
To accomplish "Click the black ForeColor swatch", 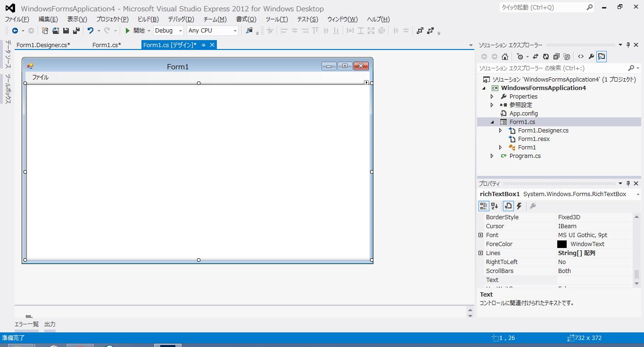I will (x=562, y=244).
